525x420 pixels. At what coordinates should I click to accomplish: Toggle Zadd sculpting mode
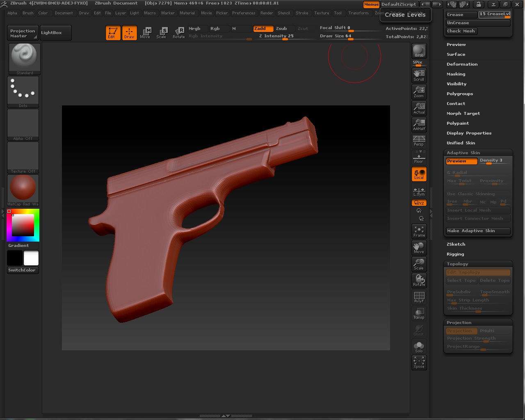262,29
